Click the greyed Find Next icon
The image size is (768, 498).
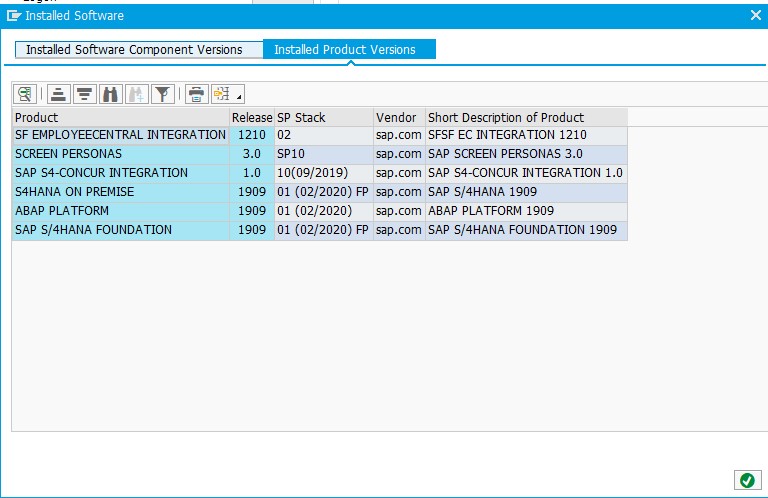137,94
